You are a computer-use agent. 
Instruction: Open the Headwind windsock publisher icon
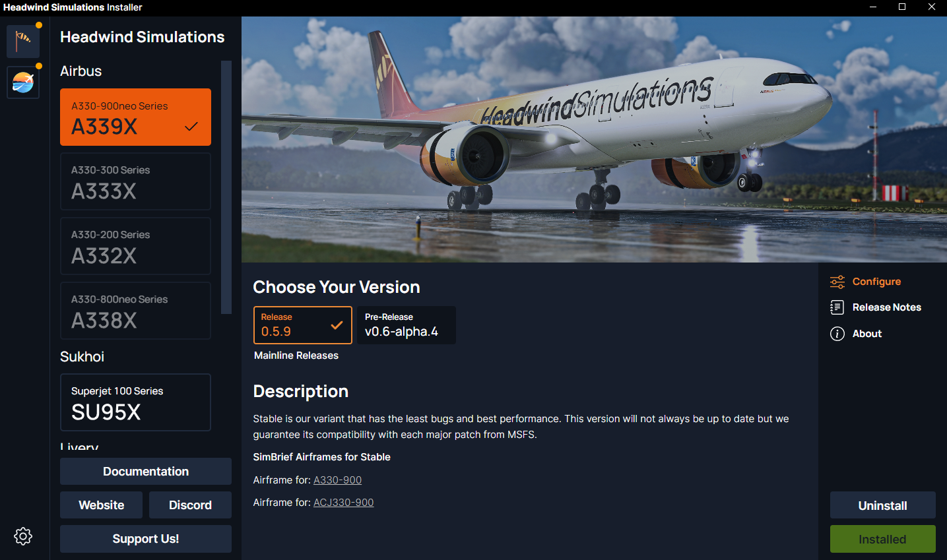tap(23, 41)
